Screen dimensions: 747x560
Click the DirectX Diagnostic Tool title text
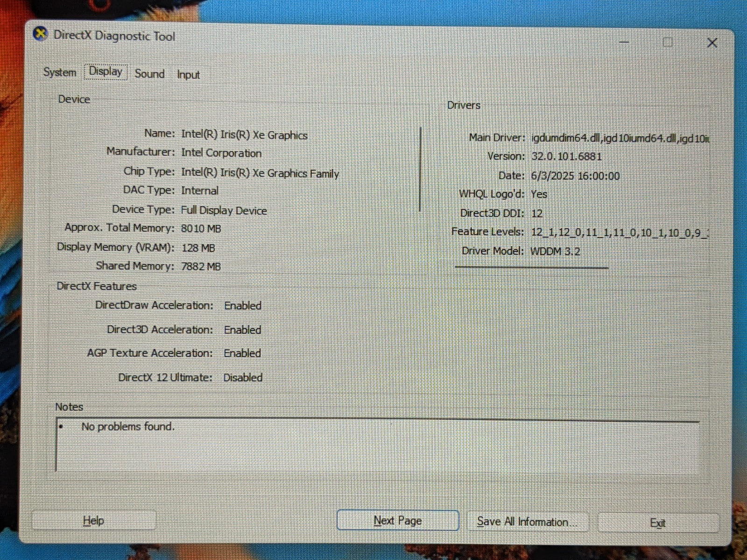[114, 36]
